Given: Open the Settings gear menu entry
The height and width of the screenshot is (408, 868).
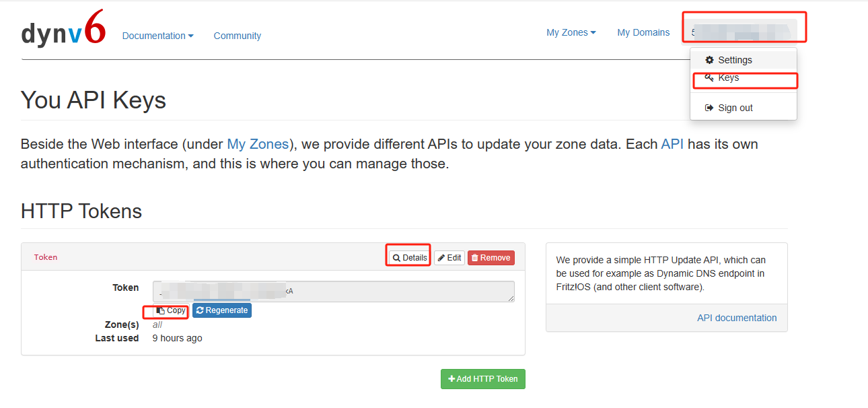Looking at the screenshot, I should 729,60.
